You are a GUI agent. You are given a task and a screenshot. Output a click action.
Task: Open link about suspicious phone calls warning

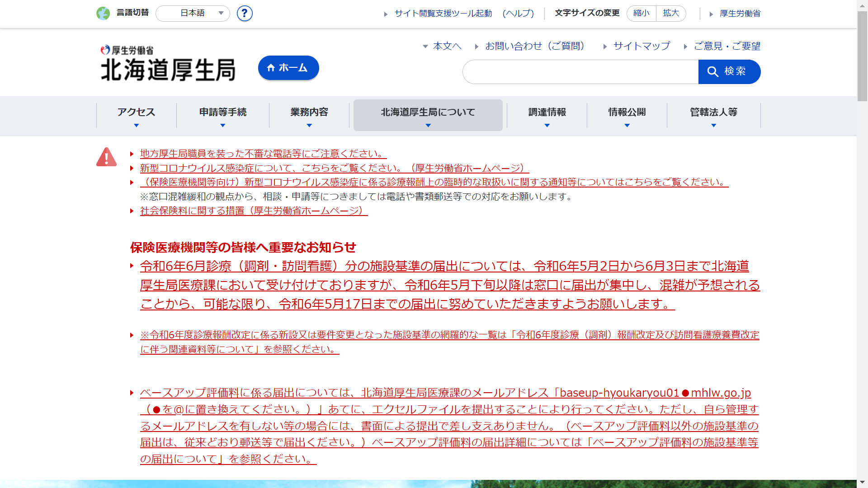(263, 154)
